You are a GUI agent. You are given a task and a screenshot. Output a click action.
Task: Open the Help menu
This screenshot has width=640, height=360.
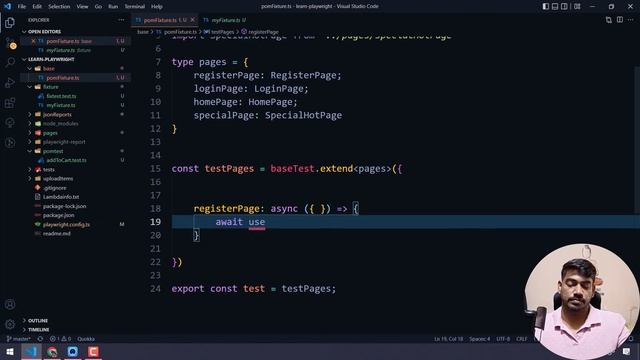pyautogui.click(x=157, y=7)
